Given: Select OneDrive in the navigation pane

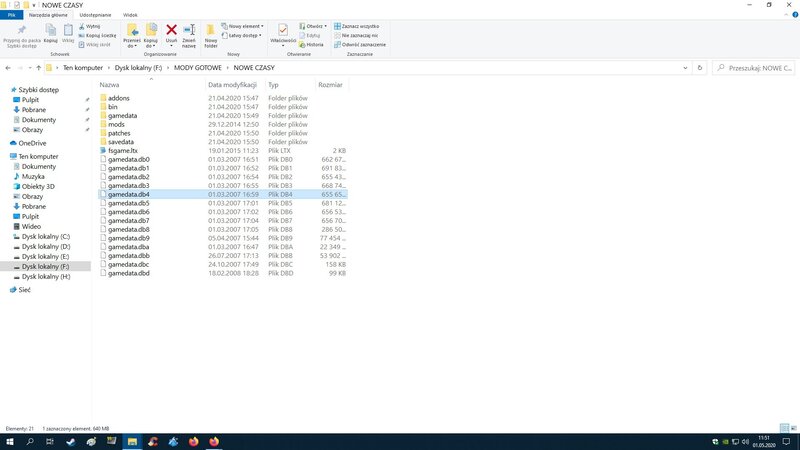Looking at the screenshot, I should point(32,143).
